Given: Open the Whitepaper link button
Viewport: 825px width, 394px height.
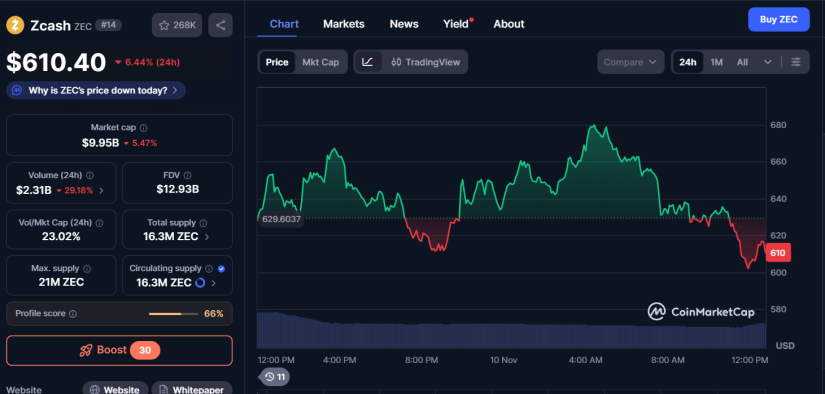Looking at the screenshot, I should (192, 389).
